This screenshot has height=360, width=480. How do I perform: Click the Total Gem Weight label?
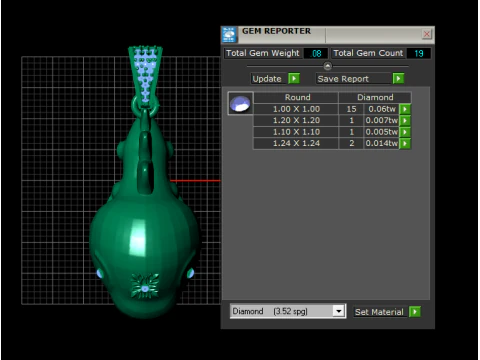click(263, 53)
